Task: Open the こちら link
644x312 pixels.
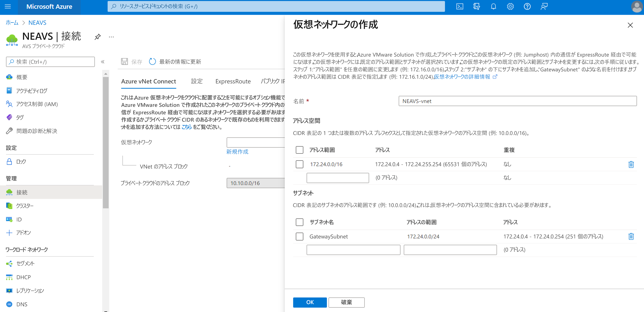Action: pos(186,127)
